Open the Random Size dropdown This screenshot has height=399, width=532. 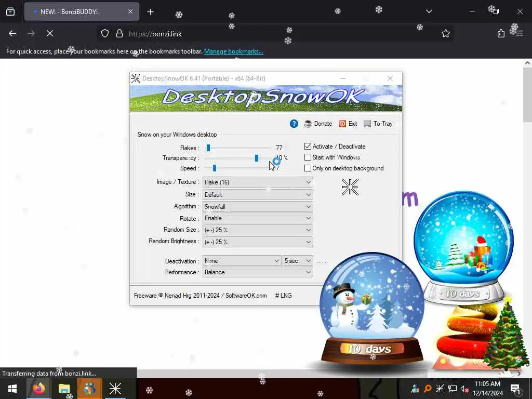click(x=258, y=230)
